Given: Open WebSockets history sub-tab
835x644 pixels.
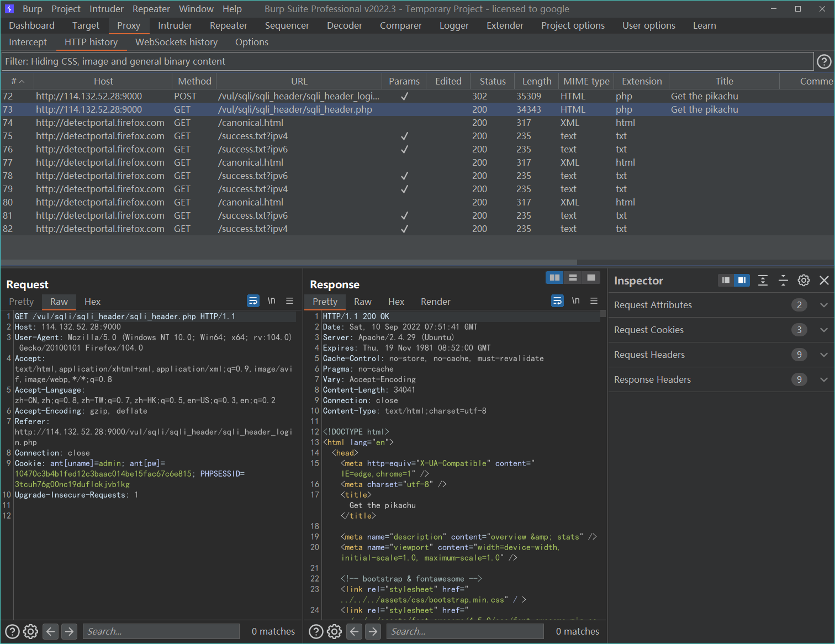Looking at the screenshot, I should [176, 42].
